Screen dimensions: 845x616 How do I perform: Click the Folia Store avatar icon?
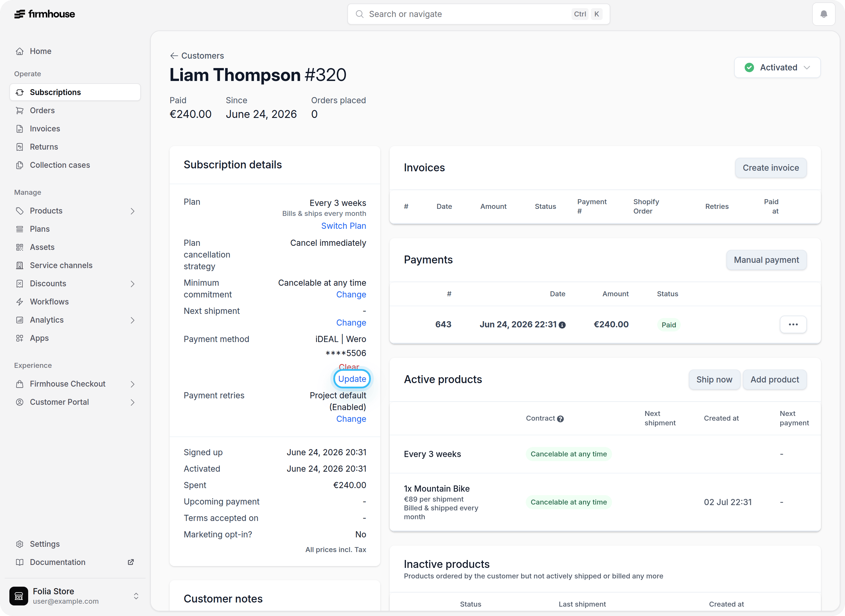click(19, 596)
